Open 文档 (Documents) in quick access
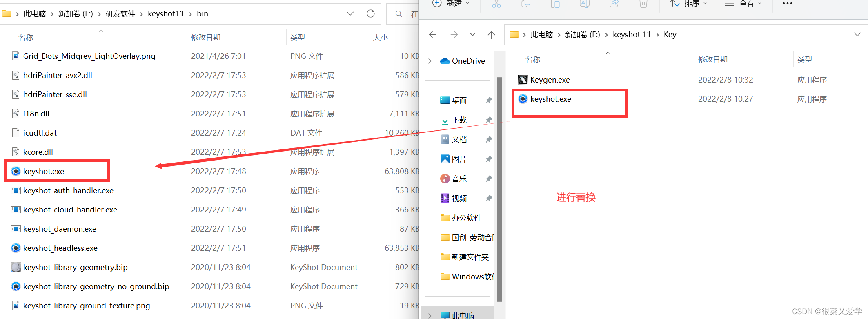Screen dimensions: 868x319 click(454, 140)
